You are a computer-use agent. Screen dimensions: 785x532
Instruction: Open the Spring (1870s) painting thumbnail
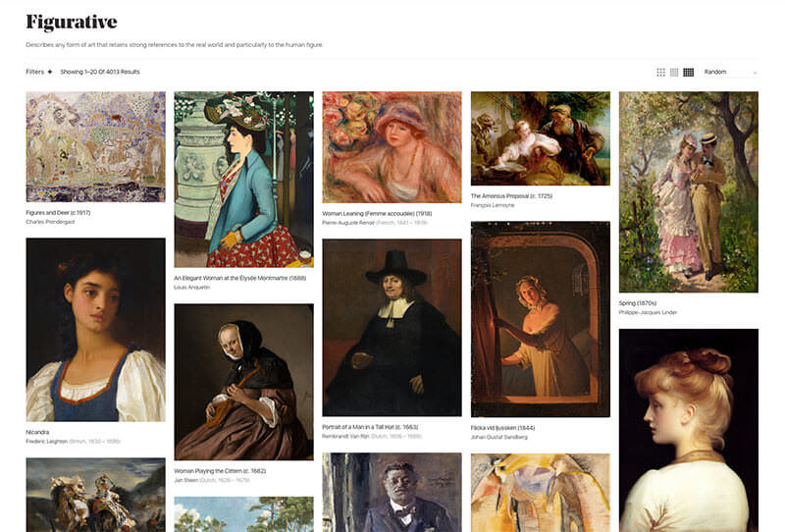[689, 191]
